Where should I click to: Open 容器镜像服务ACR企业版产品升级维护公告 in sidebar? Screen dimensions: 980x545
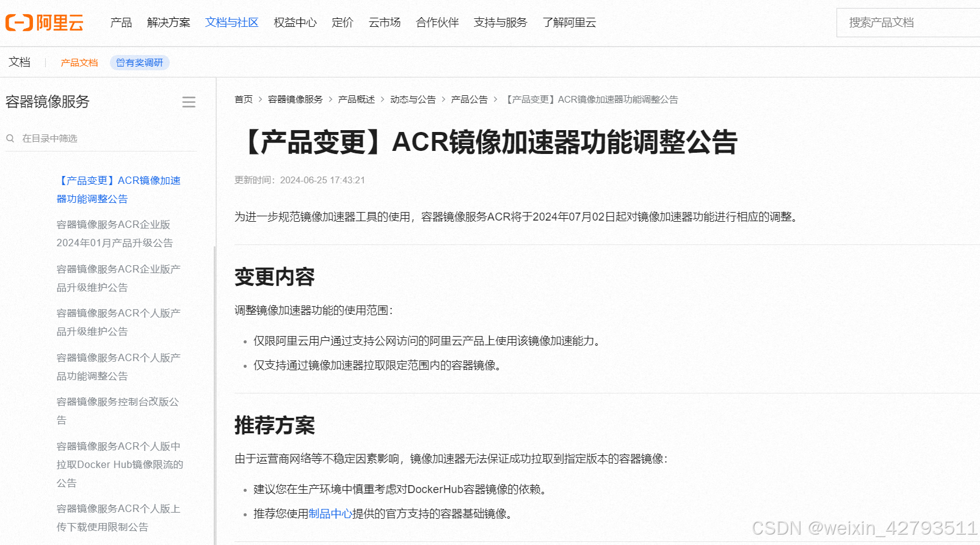click(x=118, y=278)
